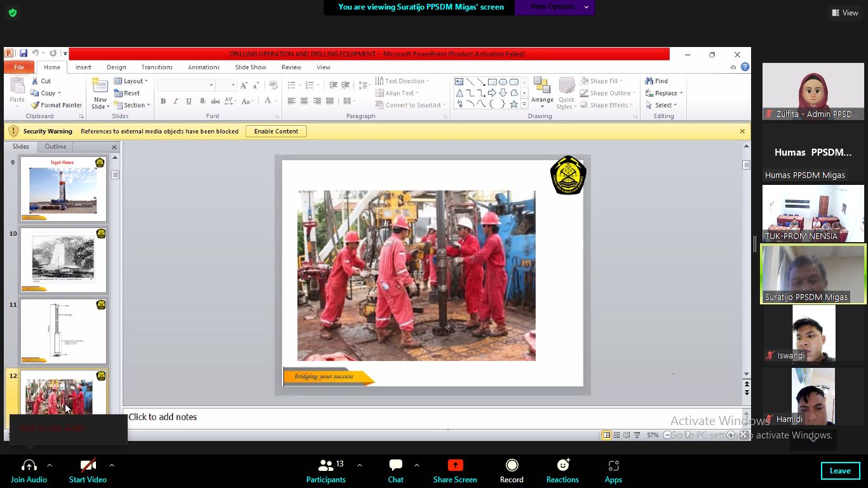
Task: Open the Select dropdown in Editing group
Action: (x=661, y=105)
